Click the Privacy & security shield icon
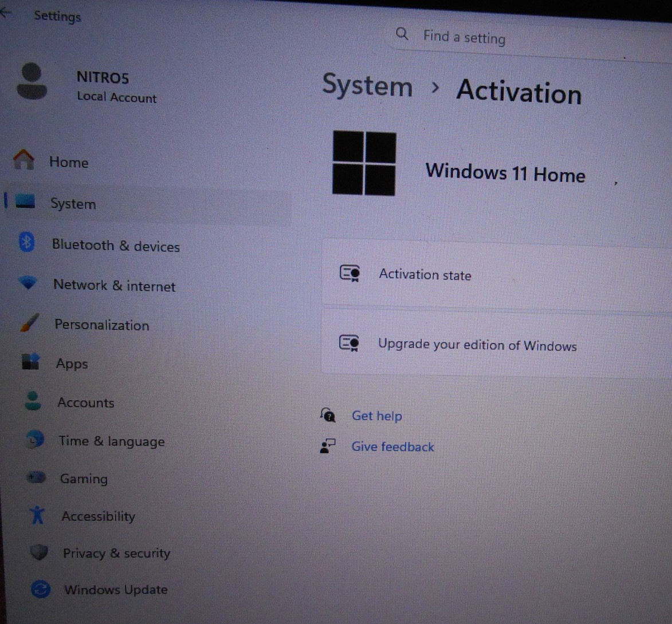This screenshot has height=624, width=672. click(x=39, y=552)
